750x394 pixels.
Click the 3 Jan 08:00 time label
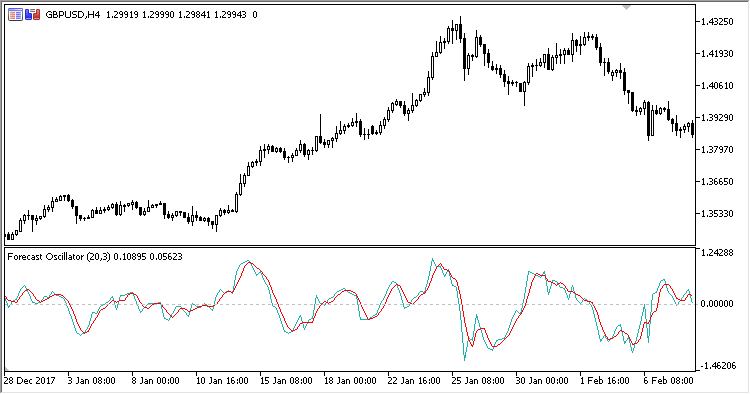tap(91, 381)
